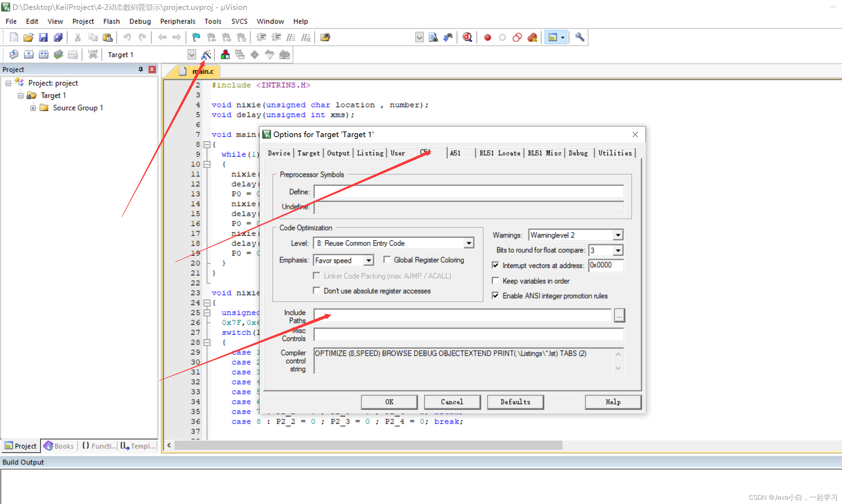This screenshot has height=504, width=842.
Task: Pin the Project panel with pushpin icon
Action: tap(141, 69)
